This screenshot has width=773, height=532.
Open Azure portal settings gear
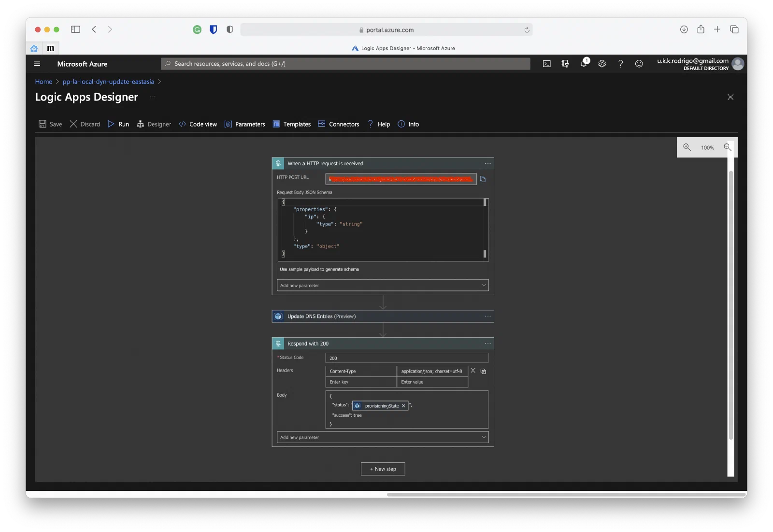[x=602, y=64]
